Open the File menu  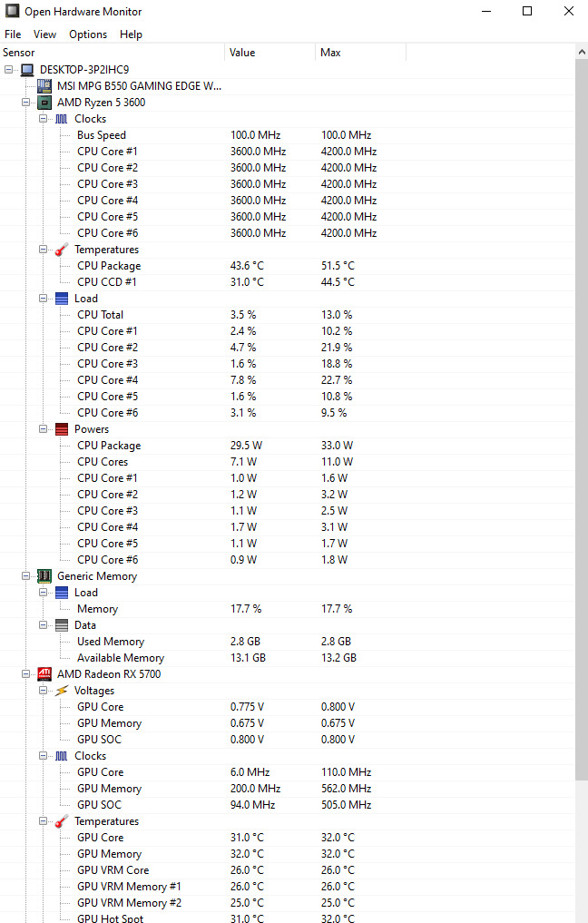coord(13,34)
